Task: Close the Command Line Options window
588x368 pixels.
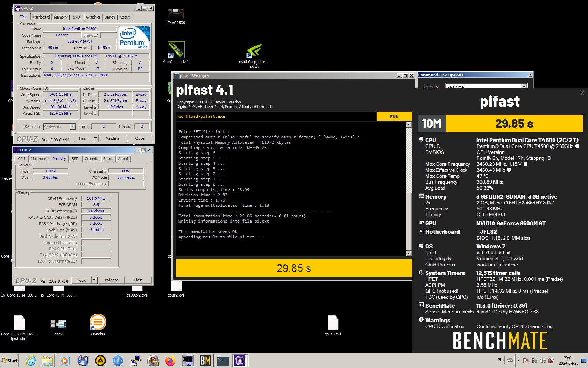Action: (x=530, y=75)
